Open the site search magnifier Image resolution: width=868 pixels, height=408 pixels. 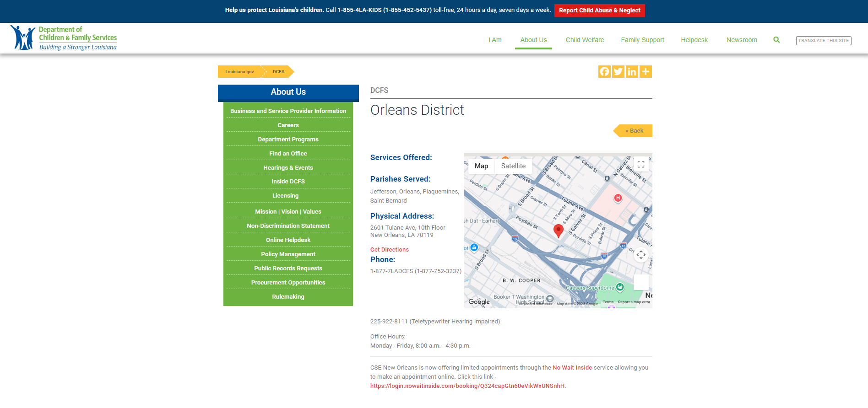point(776,40)
